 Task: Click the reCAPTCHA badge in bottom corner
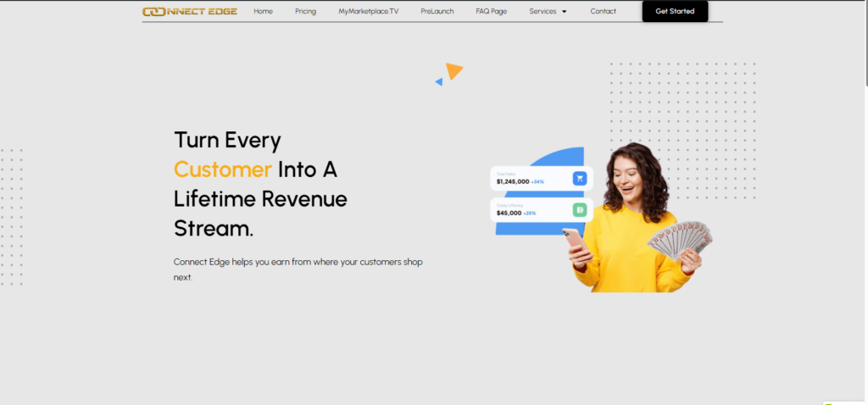845,402
